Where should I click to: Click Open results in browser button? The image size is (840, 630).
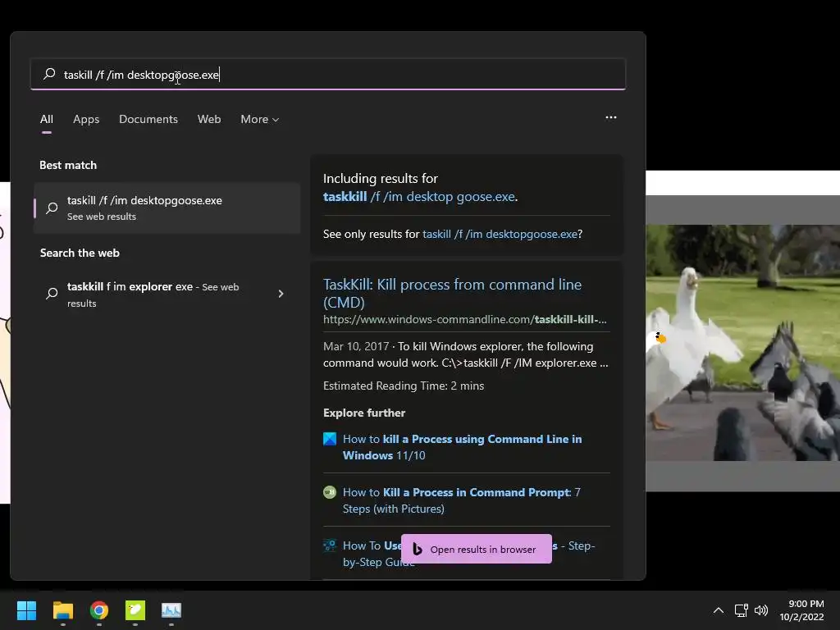[x=477, y=549]
